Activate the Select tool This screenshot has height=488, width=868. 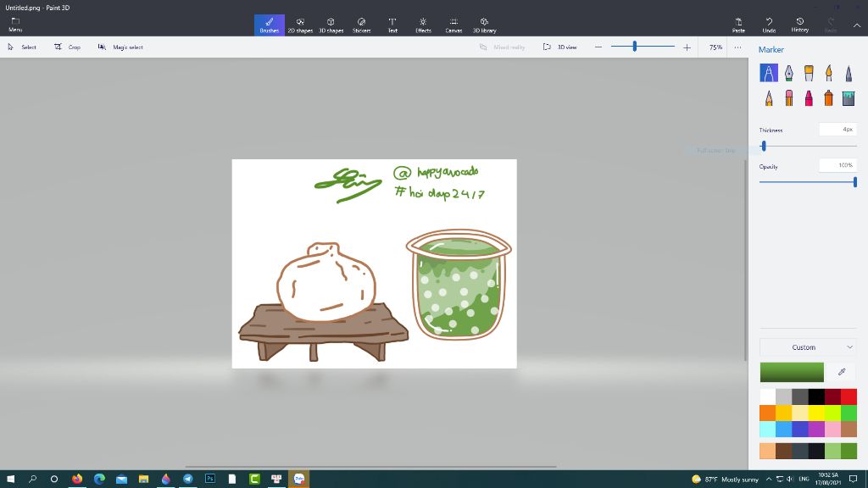[x=21, y=47]
